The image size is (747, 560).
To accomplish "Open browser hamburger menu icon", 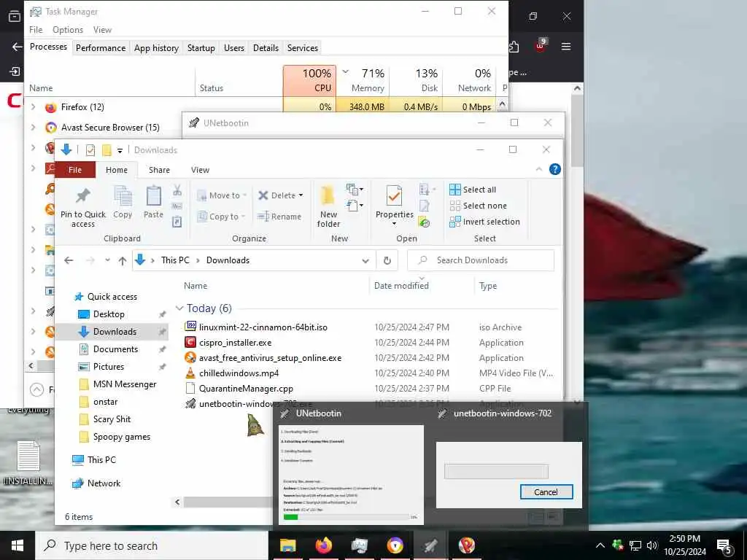I will pos(566,47).
